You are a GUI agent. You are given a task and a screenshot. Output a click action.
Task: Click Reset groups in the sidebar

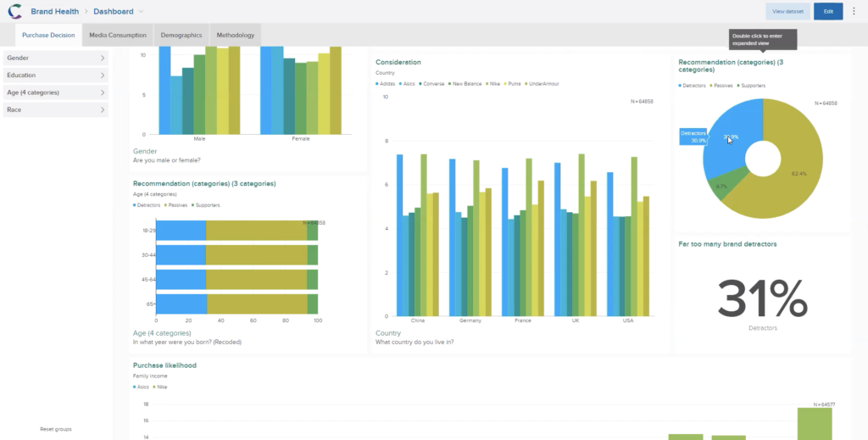coord(56,429)
